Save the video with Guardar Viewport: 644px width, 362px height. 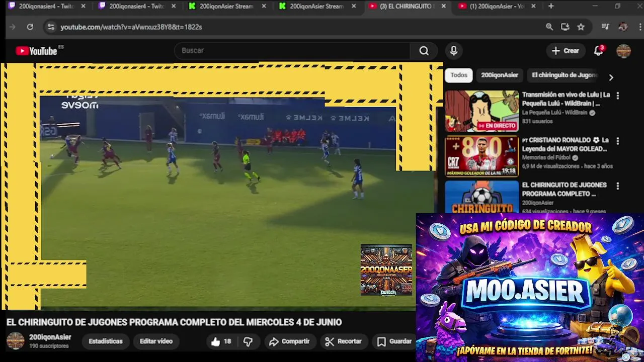click(394, 341)
